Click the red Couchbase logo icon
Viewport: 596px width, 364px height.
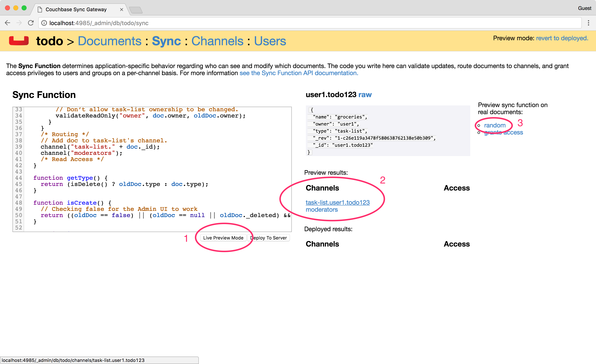coord(19,41)
